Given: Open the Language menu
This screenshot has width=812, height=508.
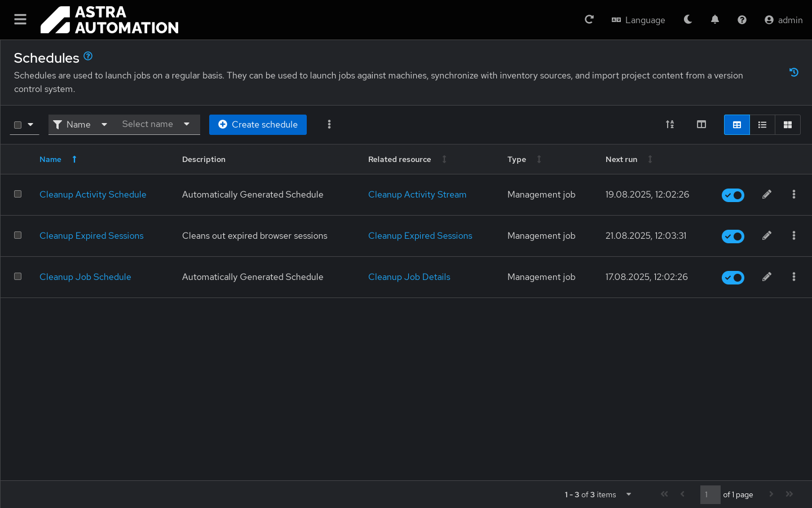Looking at the screenshot, I should (x=638, y=20).
